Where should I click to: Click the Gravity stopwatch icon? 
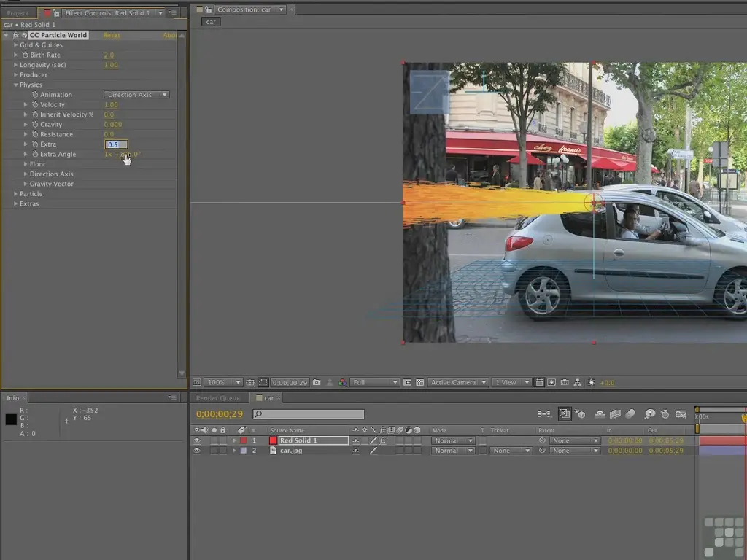[x=34, y=125]
